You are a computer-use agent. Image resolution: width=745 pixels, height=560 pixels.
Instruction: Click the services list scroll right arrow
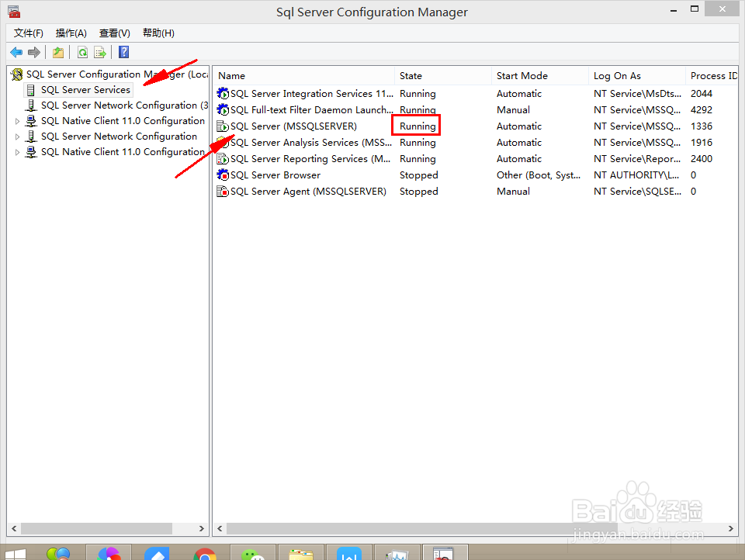[731, 528]
